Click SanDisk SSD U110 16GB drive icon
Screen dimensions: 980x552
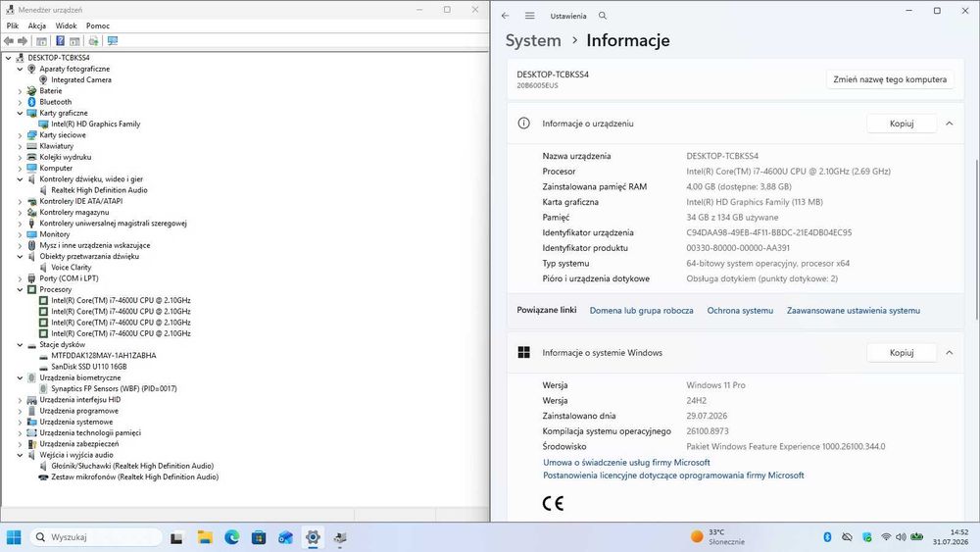pos(43,367)
